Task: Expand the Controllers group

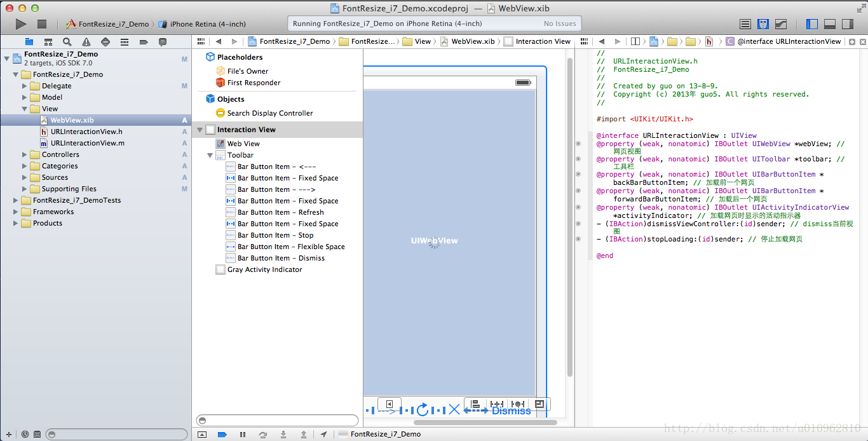Action: [x=25, y=154]
